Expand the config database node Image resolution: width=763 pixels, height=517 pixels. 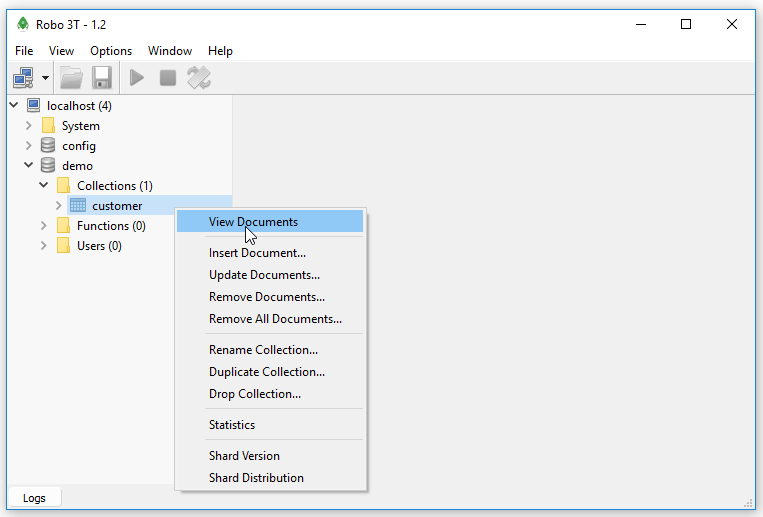[29, 146]
